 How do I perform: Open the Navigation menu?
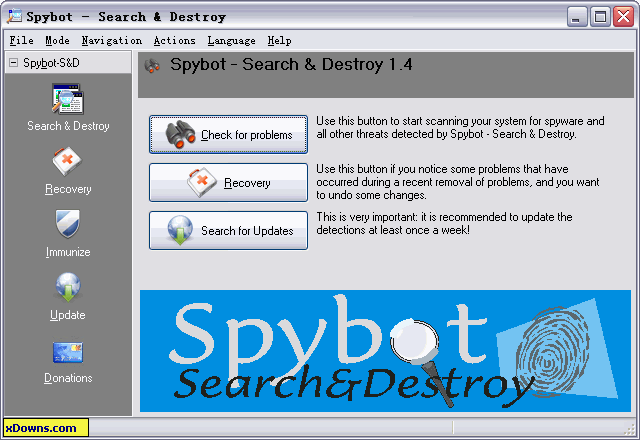point(111,40)
